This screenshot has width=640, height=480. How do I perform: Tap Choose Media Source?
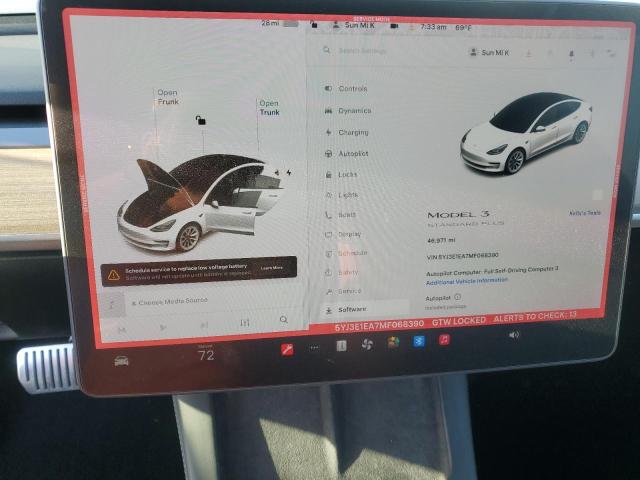[x=169, y=302]
